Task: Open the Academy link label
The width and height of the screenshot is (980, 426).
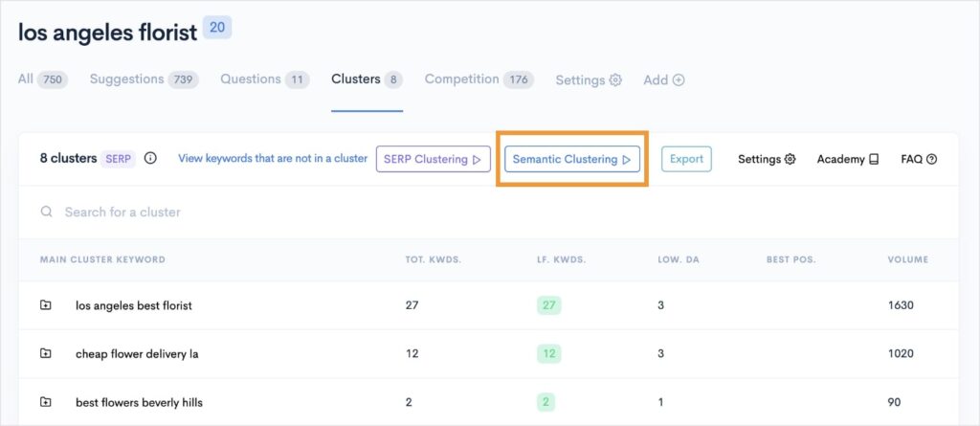Action: click(840, 159)
